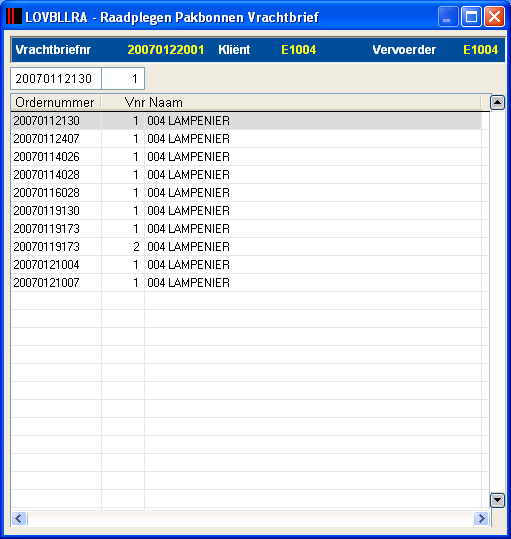Click the horizontal scroll left arrow

19,518
